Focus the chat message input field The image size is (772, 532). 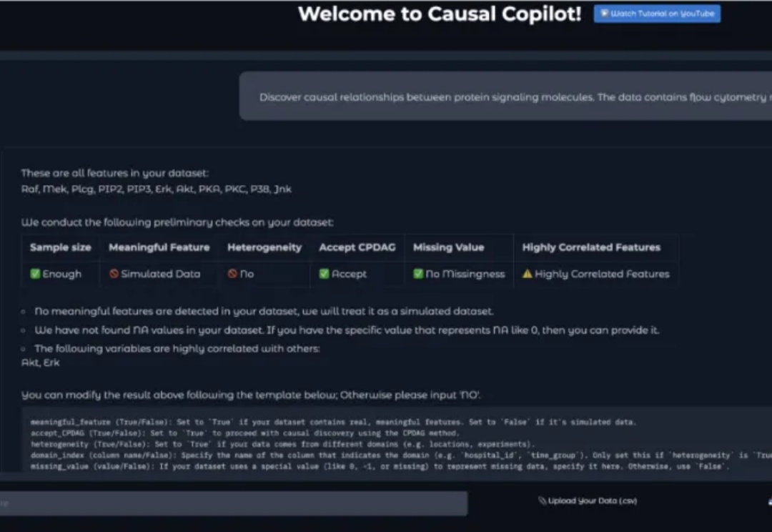tap(233, 503)
